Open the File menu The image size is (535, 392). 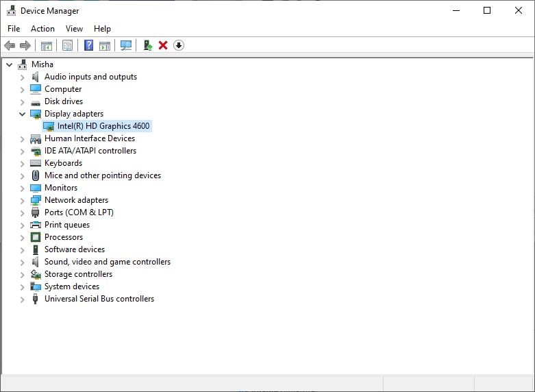coord(14,29)
